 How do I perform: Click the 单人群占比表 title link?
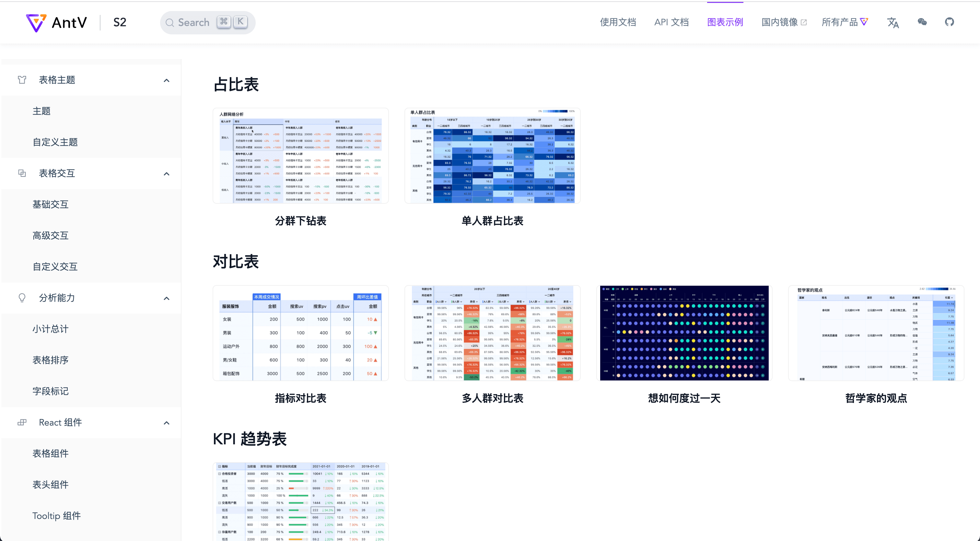pos(492,221)
